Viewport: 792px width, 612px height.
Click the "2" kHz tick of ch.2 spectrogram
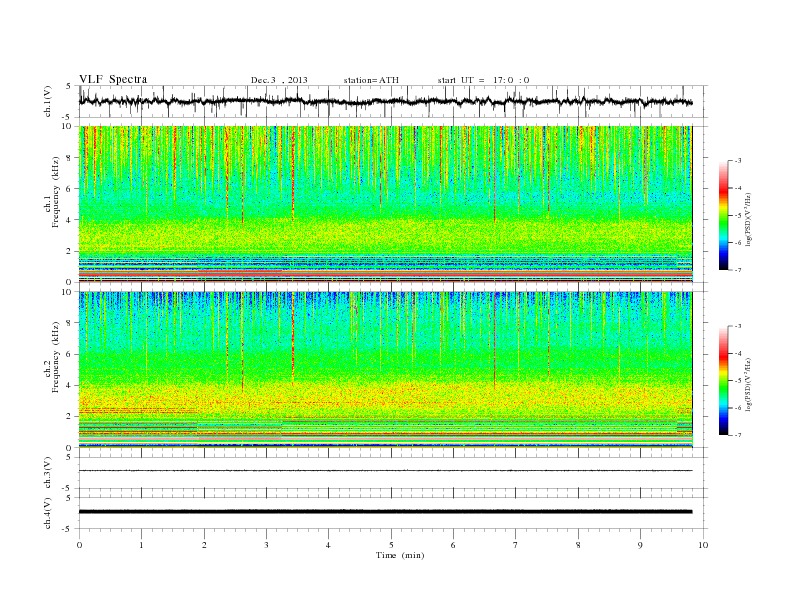69,417
